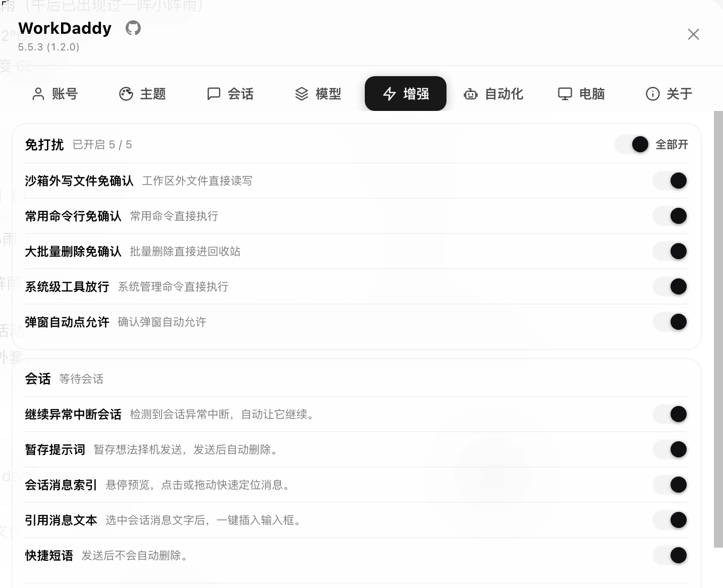Go to the 电脑 tab

pos(581,94)
